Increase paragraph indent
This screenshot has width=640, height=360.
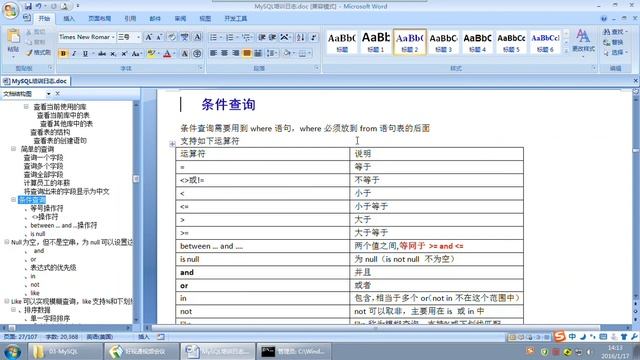coord(272,38)
